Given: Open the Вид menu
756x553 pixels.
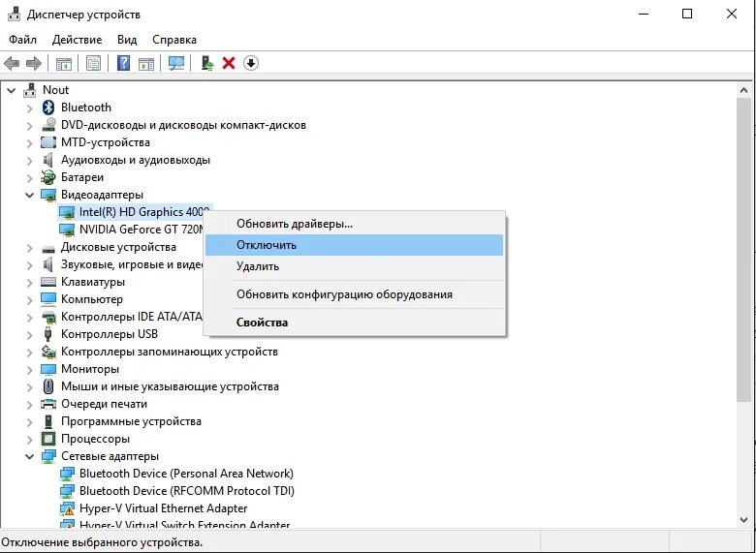Looking at the screenshot, I should click(x=127, y=40).
